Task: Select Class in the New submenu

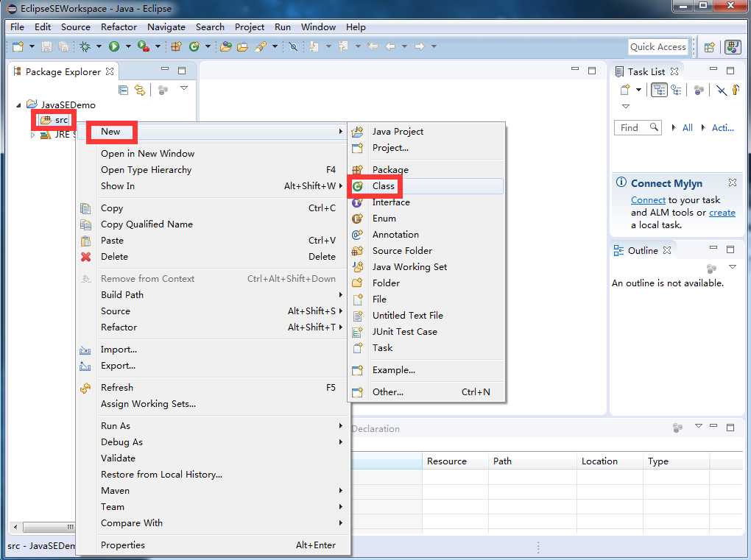Action: (x=426, y=186)
